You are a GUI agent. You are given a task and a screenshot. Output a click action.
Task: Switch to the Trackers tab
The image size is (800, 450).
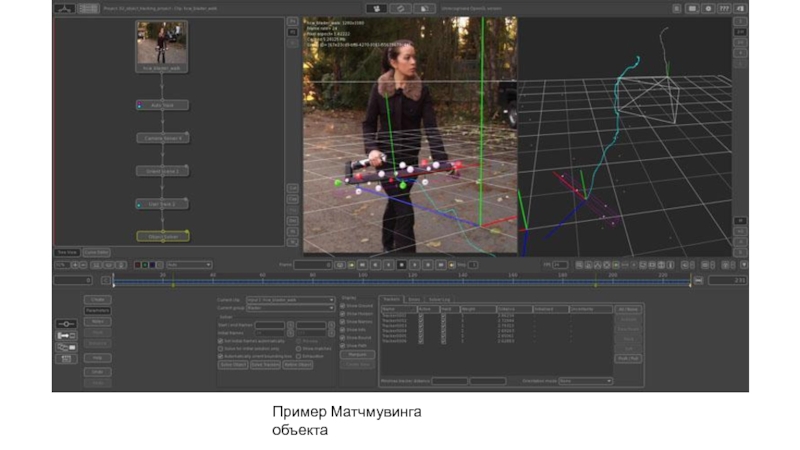pos(391,299)
